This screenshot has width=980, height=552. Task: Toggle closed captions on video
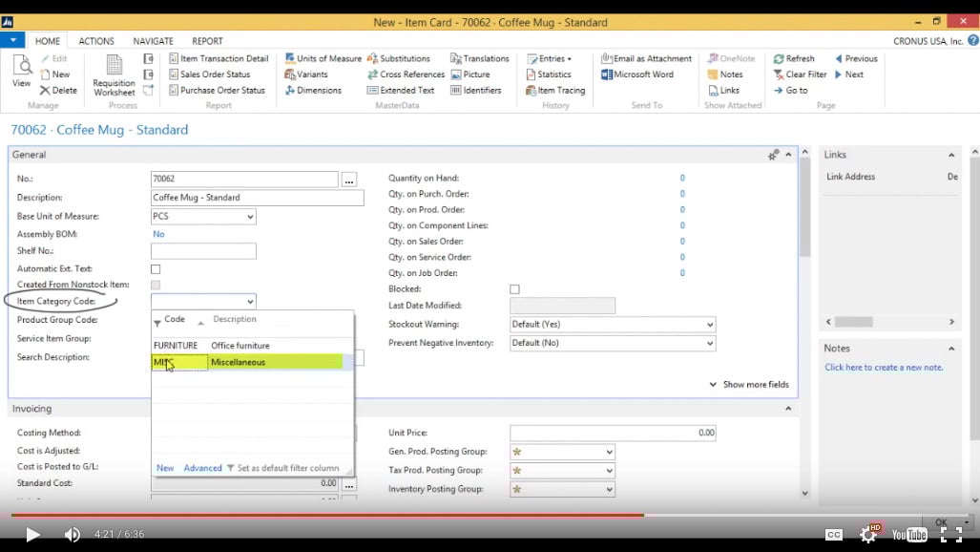834,534
